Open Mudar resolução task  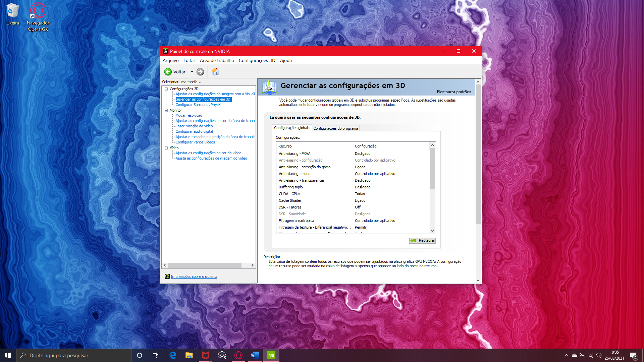[189, 115]
